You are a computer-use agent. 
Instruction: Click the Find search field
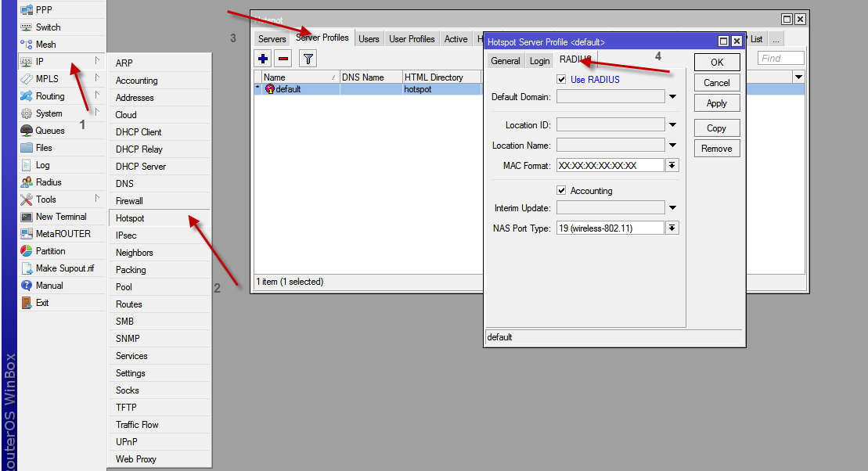pyautogui.click(x=780, y=58)
